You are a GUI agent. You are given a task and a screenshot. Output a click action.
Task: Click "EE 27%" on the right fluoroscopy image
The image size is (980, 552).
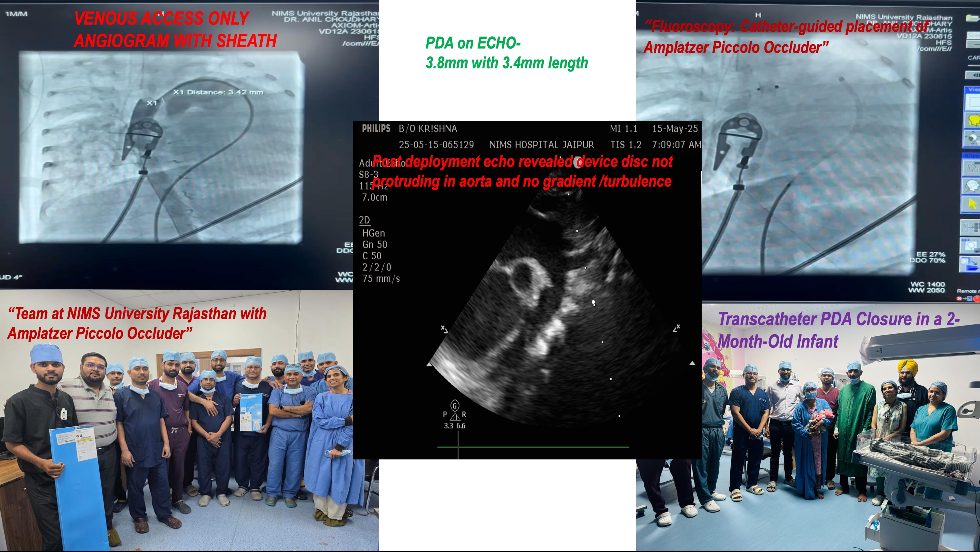(931, 254)
